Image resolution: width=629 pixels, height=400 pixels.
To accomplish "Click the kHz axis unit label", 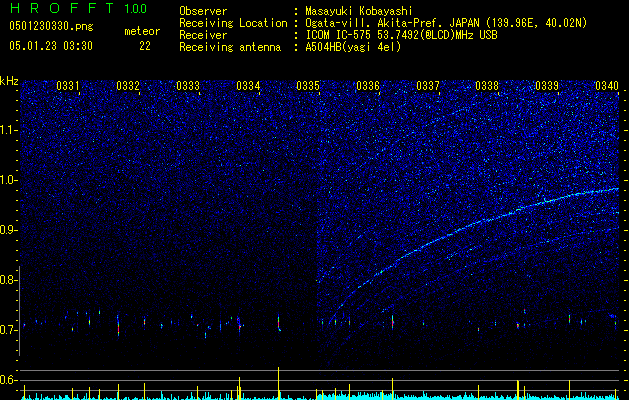I will pos(9,81).
